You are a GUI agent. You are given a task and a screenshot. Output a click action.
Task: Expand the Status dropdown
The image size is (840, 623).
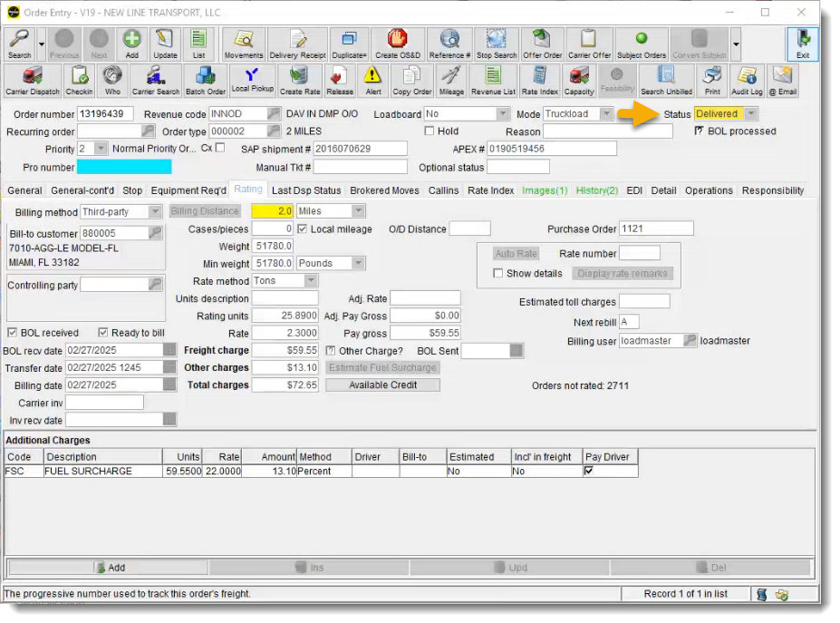click(751, 113)
